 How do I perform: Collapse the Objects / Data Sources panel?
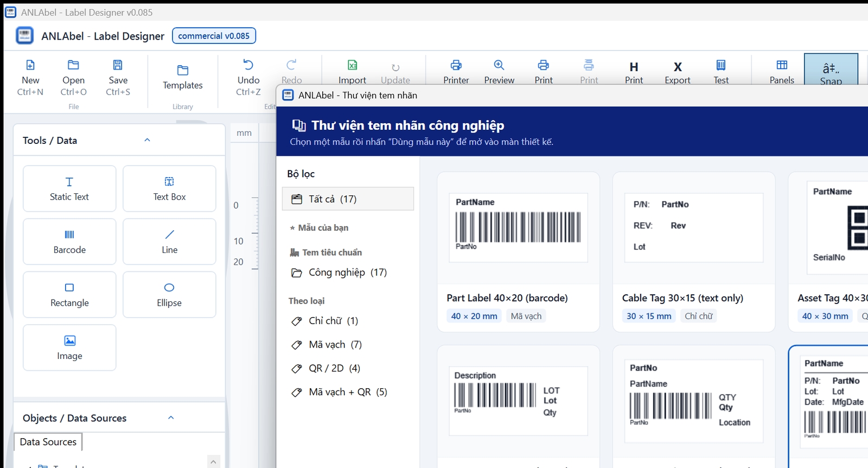click(171, 418)
